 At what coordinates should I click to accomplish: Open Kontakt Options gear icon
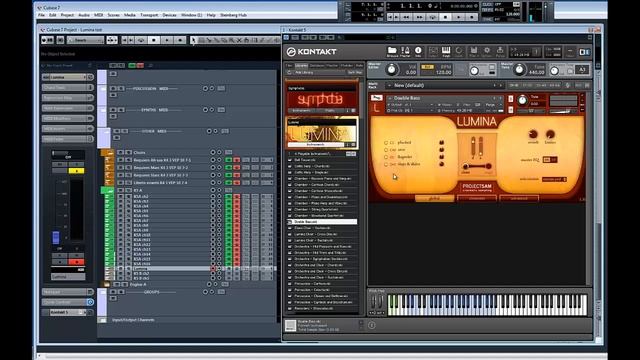tap(487, 51)
